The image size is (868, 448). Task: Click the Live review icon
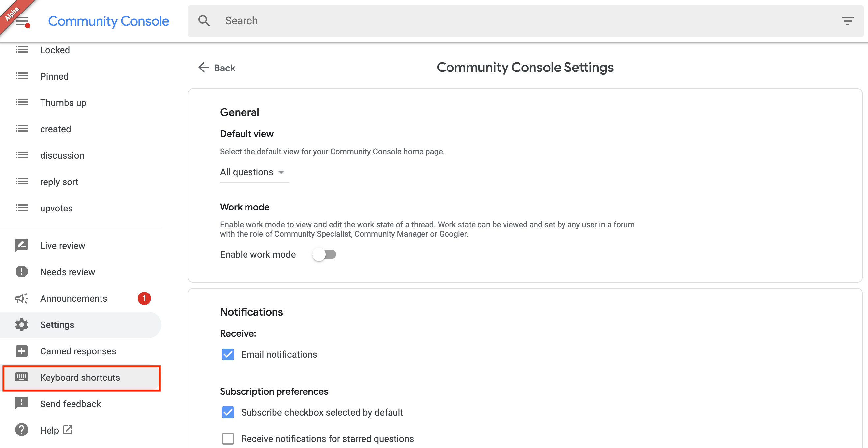click(x=21, y=245)
